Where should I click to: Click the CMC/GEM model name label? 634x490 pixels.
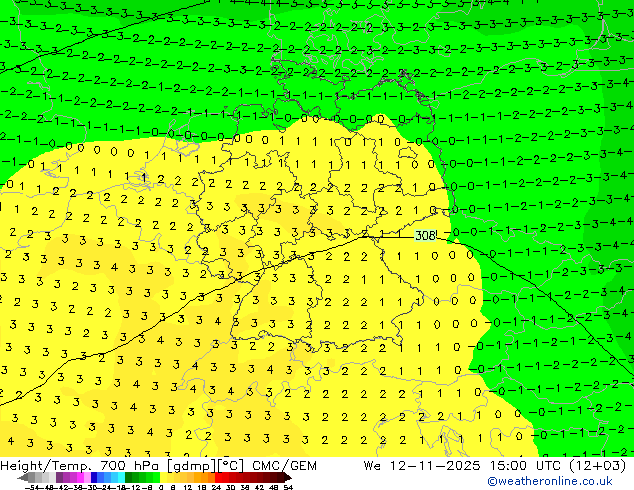point(284,466)
